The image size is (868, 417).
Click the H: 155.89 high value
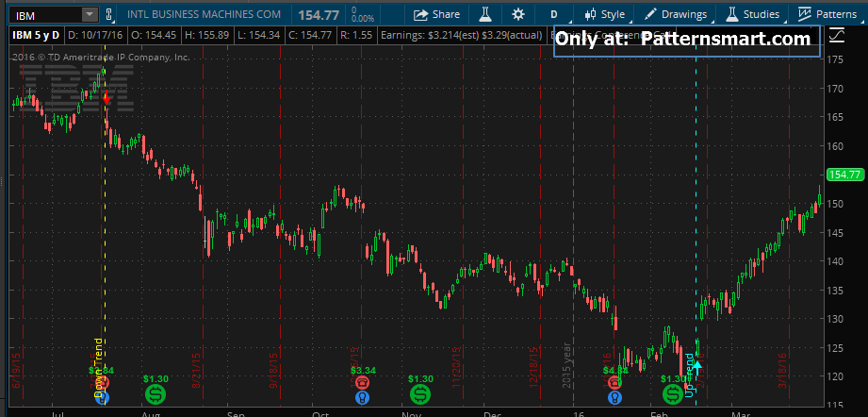[x=207, y=35]
